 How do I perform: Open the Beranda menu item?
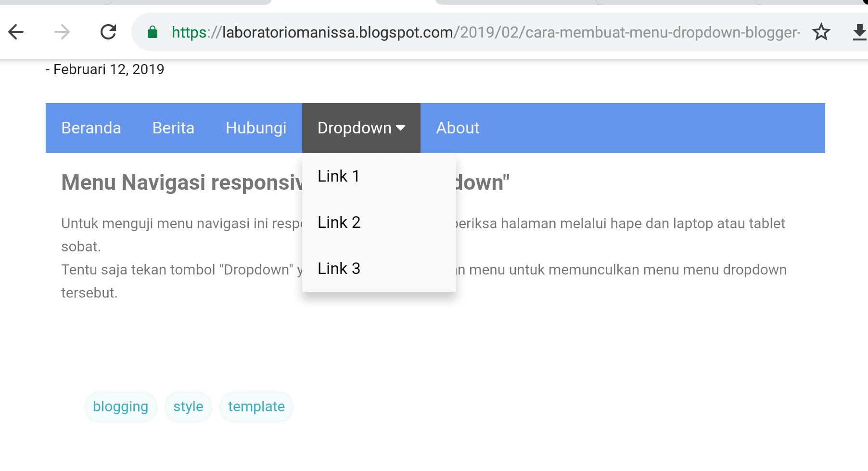coord(91,128)
